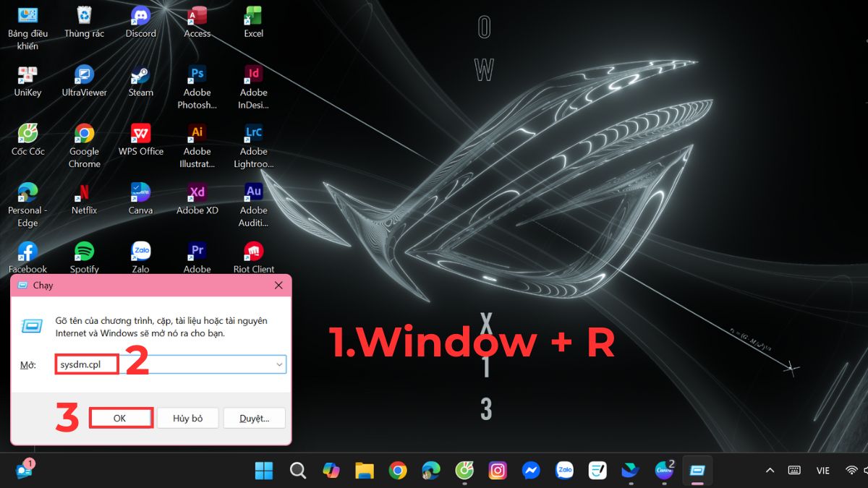Click the Mở input field containing sysdm.cpl
The image size is (868, 488).
[85, 364]
